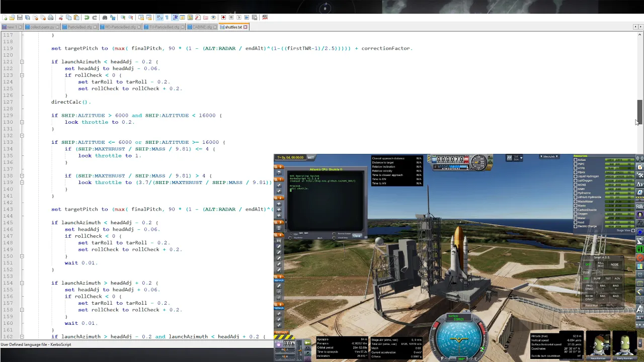Toggle the Force Roll checkbox in Smart A.S.S.
644x362 pixels.
click(x=584, y=305)
